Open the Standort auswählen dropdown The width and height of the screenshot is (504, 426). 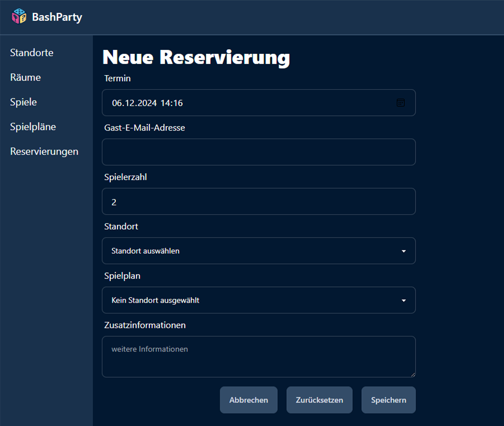252,251
